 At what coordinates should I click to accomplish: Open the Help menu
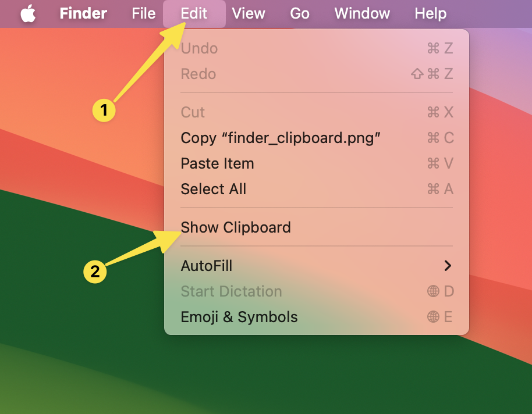pos(430,13)
